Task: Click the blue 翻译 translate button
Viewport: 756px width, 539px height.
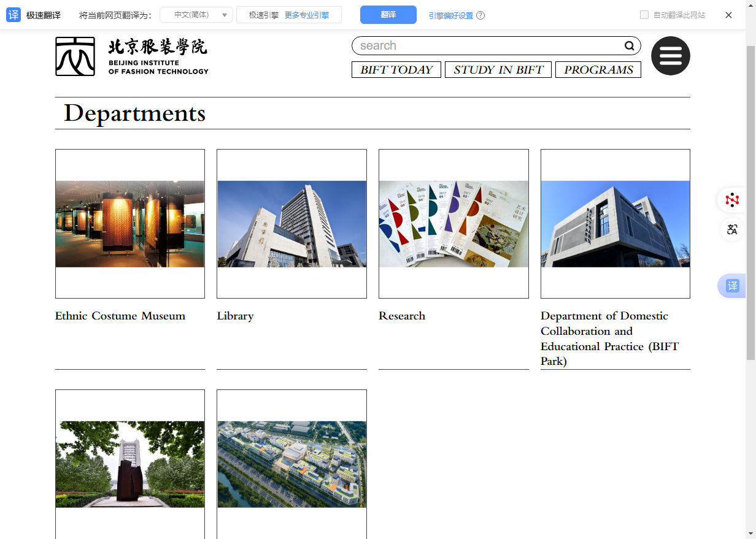Action: tap(388, 15)
